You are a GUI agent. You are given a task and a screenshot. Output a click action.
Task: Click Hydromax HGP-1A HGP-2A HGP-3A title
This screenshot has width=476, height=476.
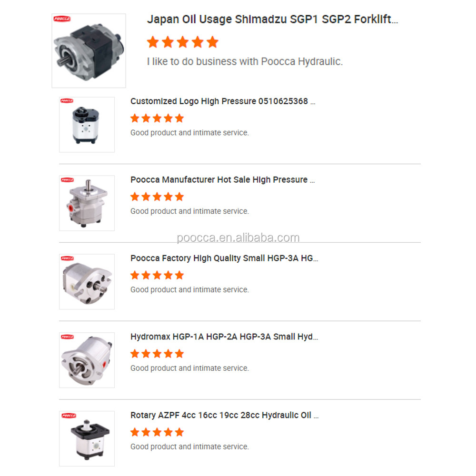tap(224, 337)
